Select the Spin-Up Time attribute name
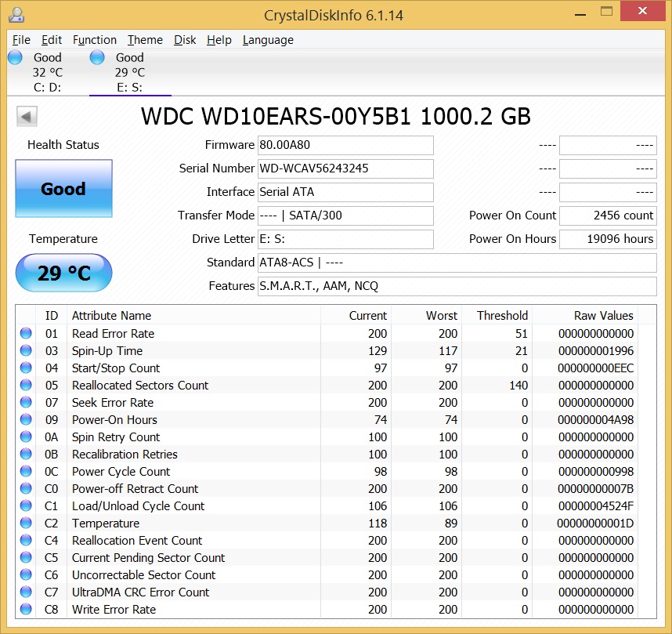This screenshot has width=672, height=634. [x=107, y=351]
